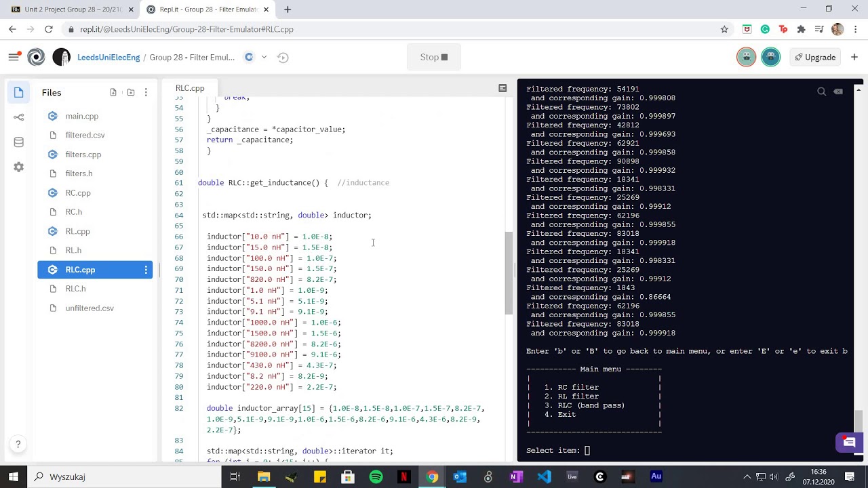Open the Replit hamburger menu
868x488 pixels.
pos(14,57)
